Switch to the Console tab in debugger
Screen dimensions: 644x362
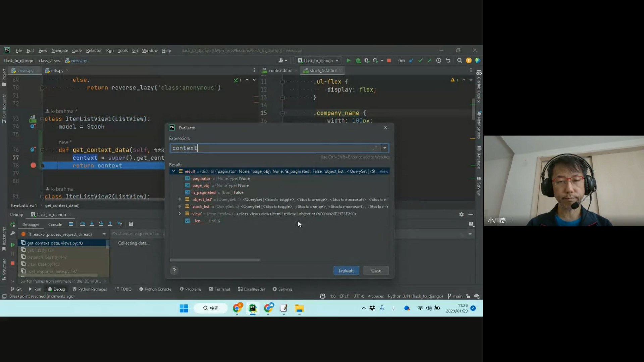pyautogui.click(x=55, y=224)
